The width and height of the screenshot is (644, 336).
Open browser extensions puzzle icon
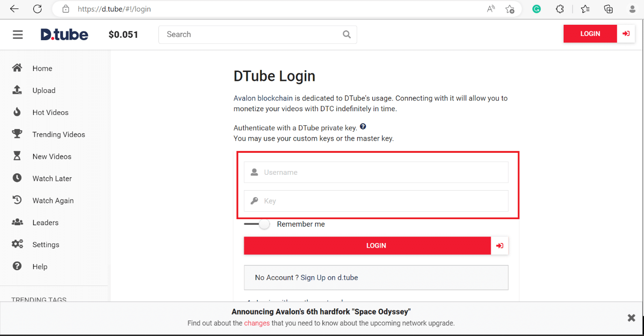[x=560, y=9]
